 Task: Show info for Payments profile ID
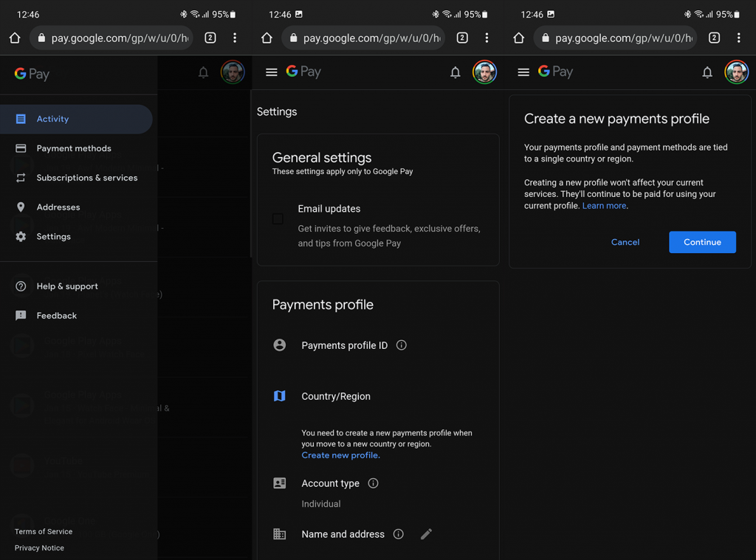(402, 345)
